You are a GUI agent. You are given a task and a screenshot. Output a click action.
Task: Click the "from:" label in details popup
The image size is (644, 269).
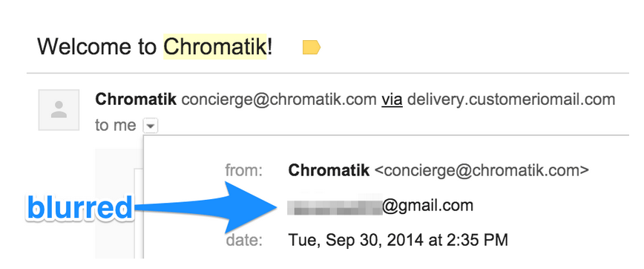244,170
